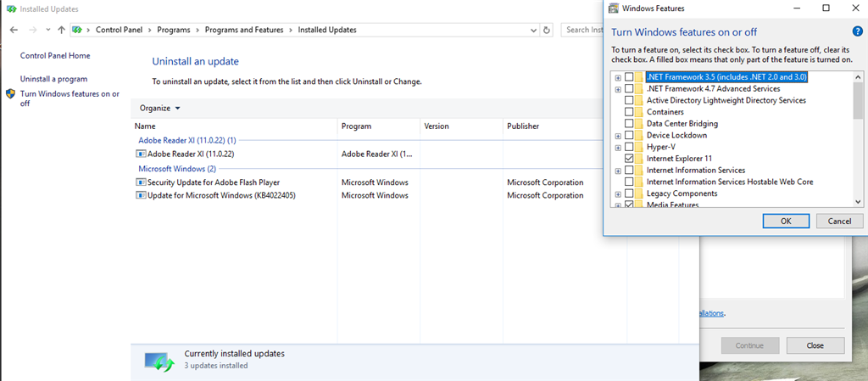Viewport: 868px width, 381px height.
Task: Check the Device Lockdown checkbox
Action: coord(629,136)
